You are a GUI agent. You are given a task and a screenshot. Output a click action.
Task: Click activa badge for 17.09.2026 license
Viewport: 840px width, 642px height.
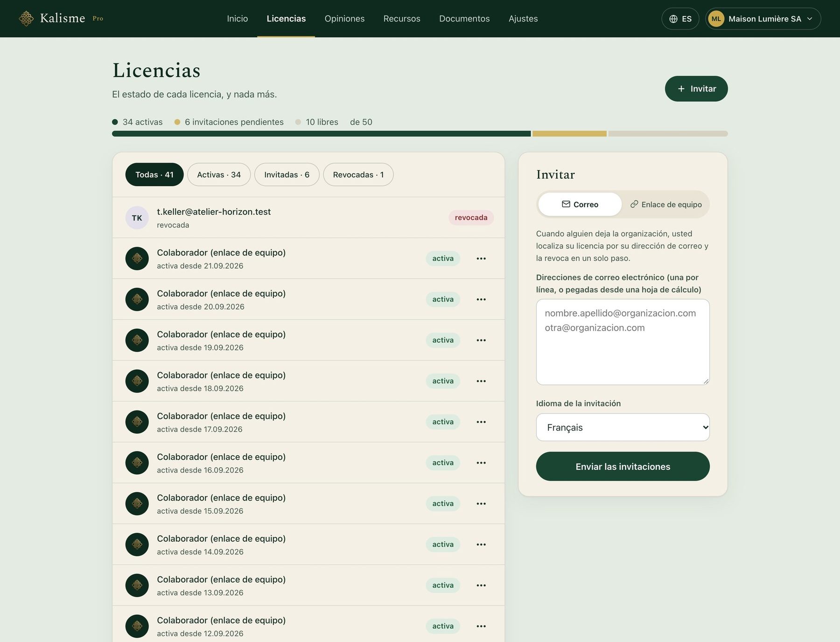(x=443, y=422)
